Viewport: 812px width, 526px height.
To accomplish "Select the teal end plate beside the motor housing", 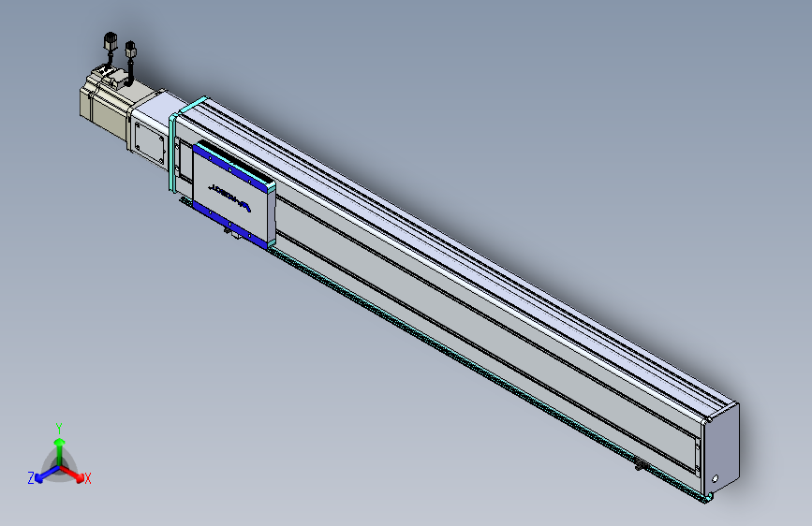I will pyautogui.click(x=173, y=153).
